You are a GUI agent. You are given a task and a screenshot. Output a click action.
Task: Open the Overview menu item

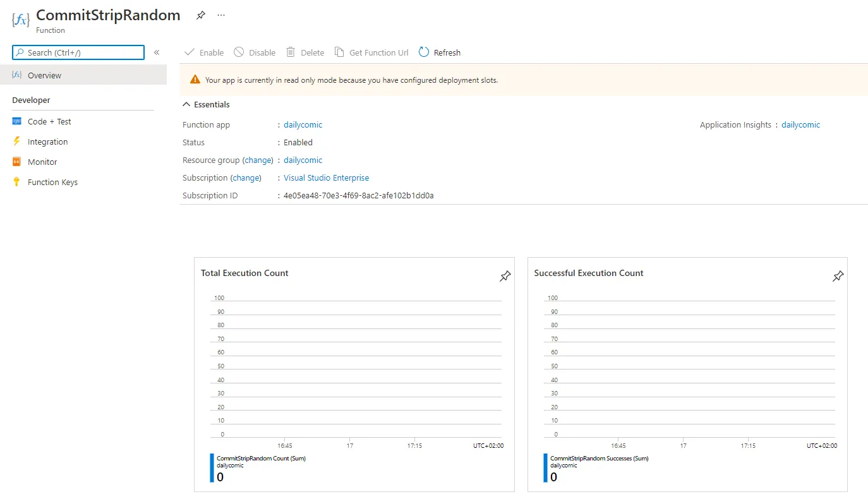(44, 75)
